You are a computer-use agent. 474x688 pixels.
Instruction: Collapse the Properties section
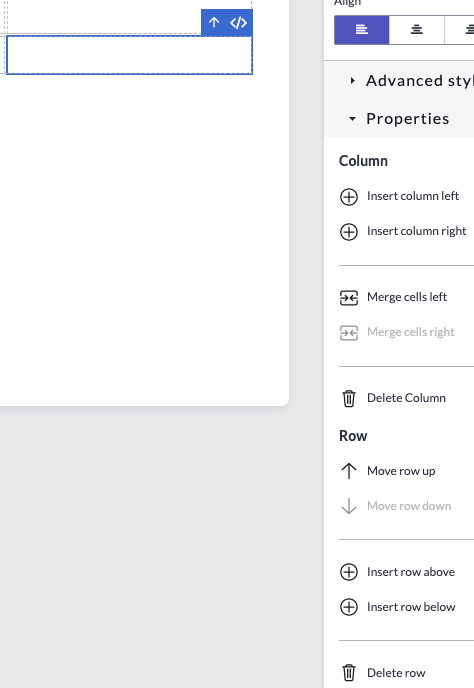(x=399, y=118)
